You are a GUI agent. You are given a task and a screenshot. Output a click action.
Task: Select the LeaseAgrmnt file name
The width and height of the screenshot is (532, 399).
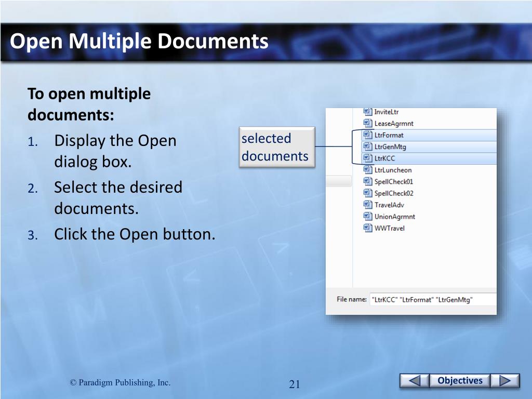[394, 124]
